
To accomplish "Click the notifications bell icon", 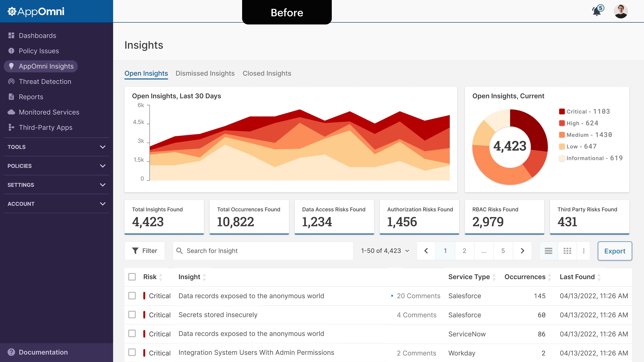I will point(597,11).
